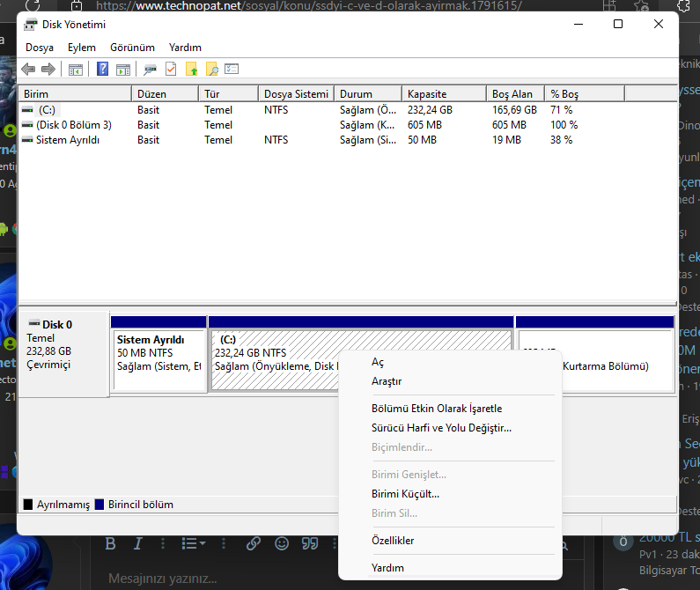The image size is (700, 590).
Task: Click the insert link icon in editor
Action: [254, 543]
